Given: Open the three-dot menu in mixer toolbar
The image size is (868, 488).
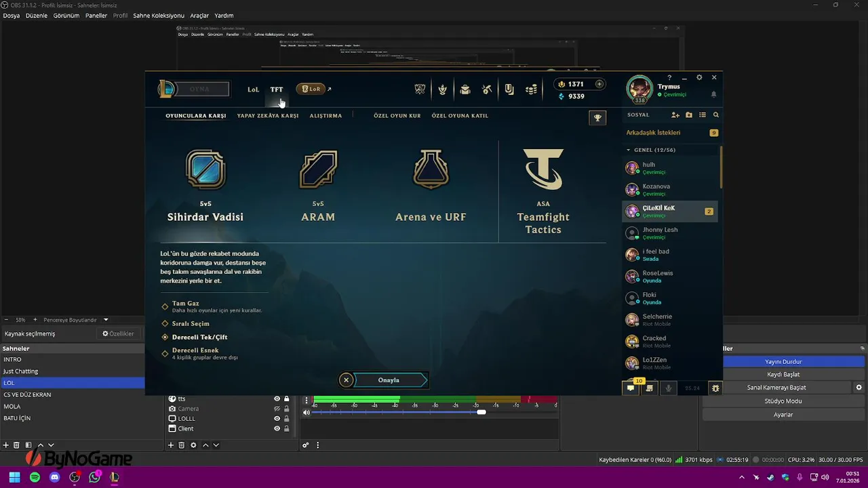Looking at the screenshot, I should coord(317,445).
